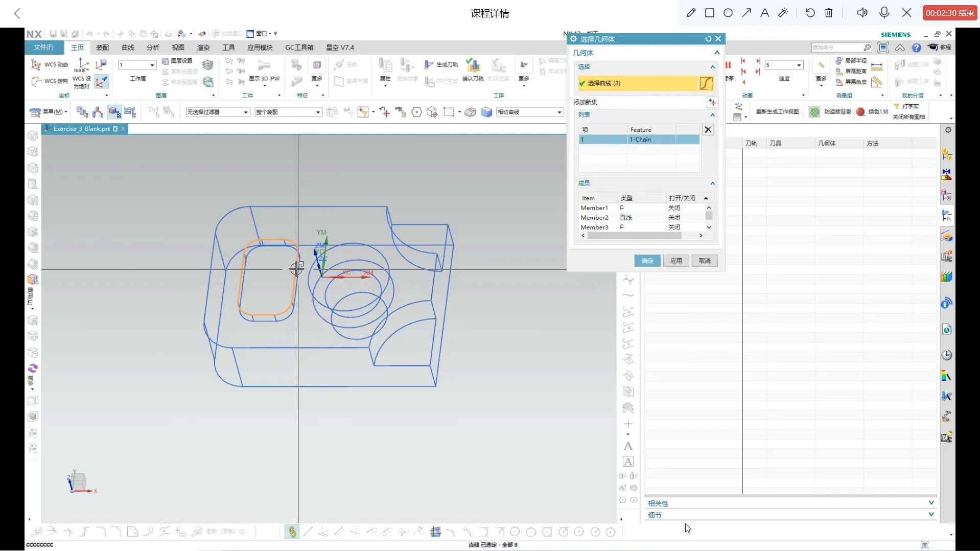
Task: Reset the 选择几何体 dialog
Action: coord(708,39)
